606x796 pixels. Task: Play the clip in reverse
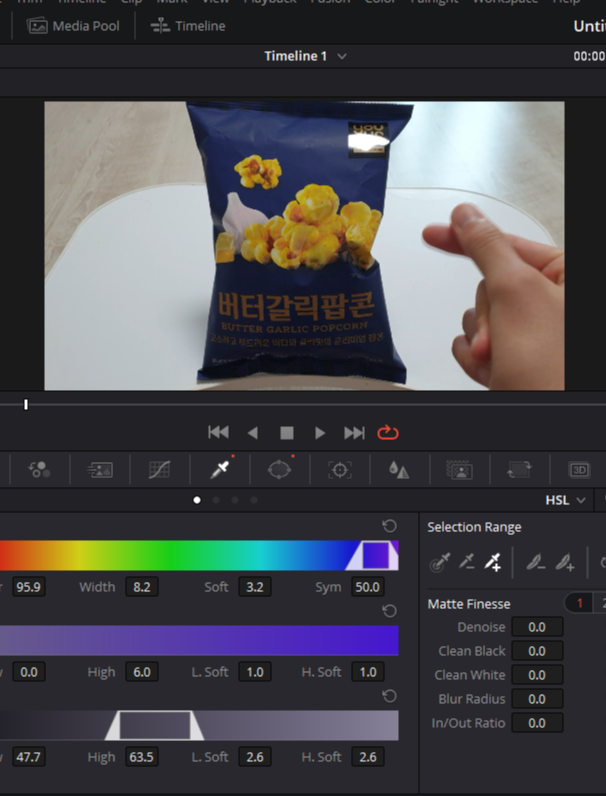point(253,433)
